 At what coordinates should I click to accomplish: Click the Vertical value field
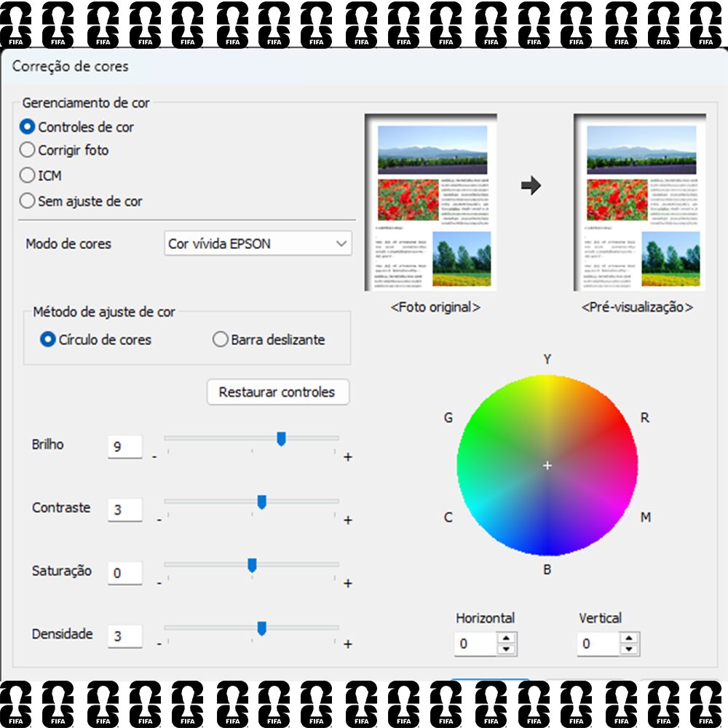[x=598, y=644]
